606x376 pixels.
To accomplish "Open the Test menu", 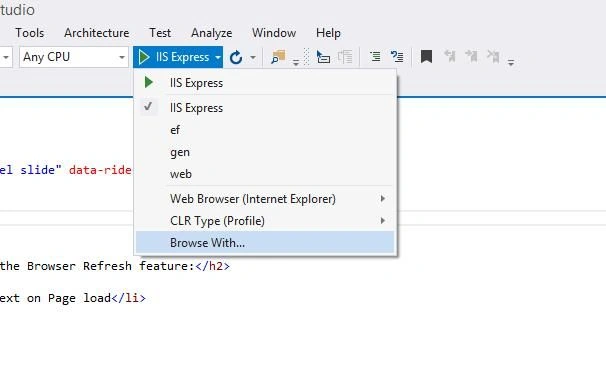I will [x=160, y=33].
